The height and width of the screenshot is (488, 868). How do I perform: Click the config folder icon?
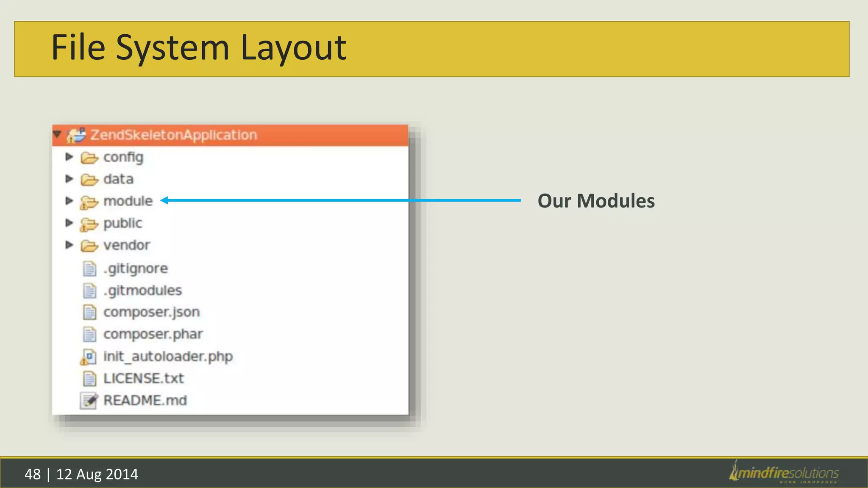tap(89, 158)
